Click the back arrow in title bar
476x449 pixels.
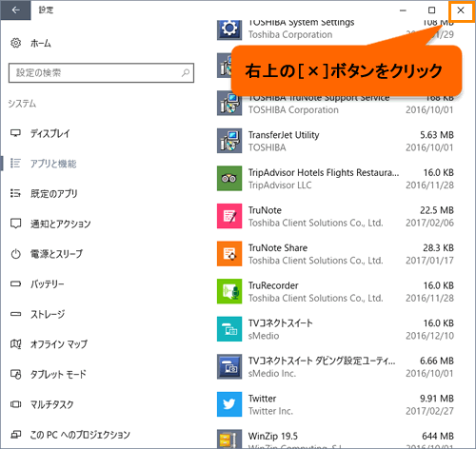tap(15, 10)
